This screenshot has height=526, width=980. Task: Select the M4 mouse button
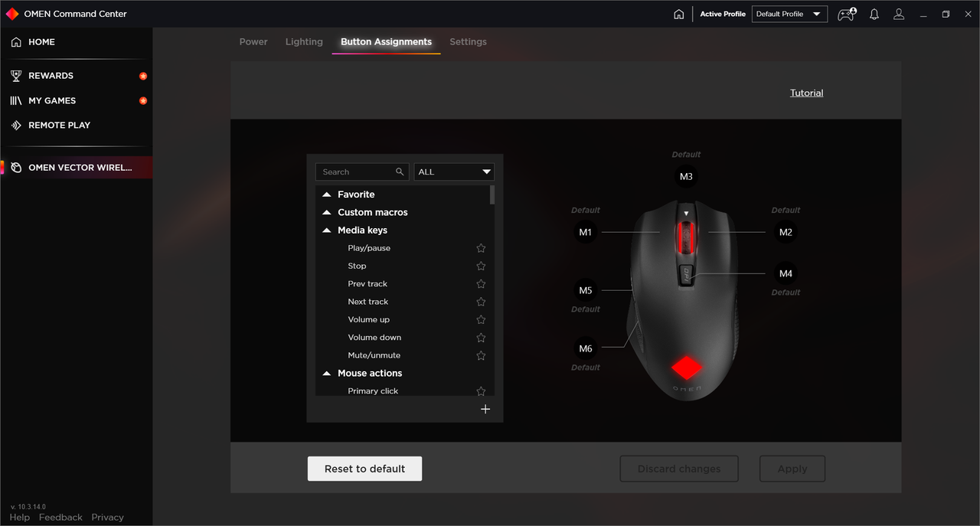click(786, 273)
